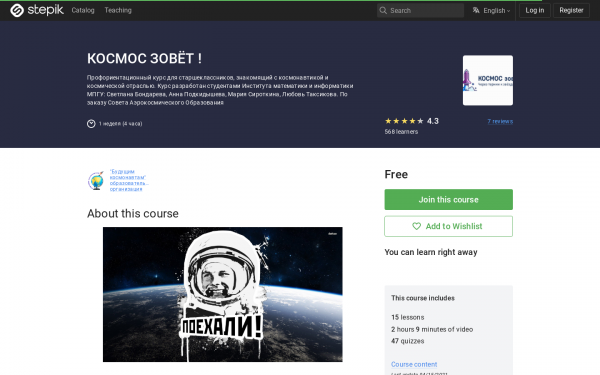Click the '47 quizzes' text
Image resolution: width=600 pixels, height=375 pixels.
click(x=408, y=341)
